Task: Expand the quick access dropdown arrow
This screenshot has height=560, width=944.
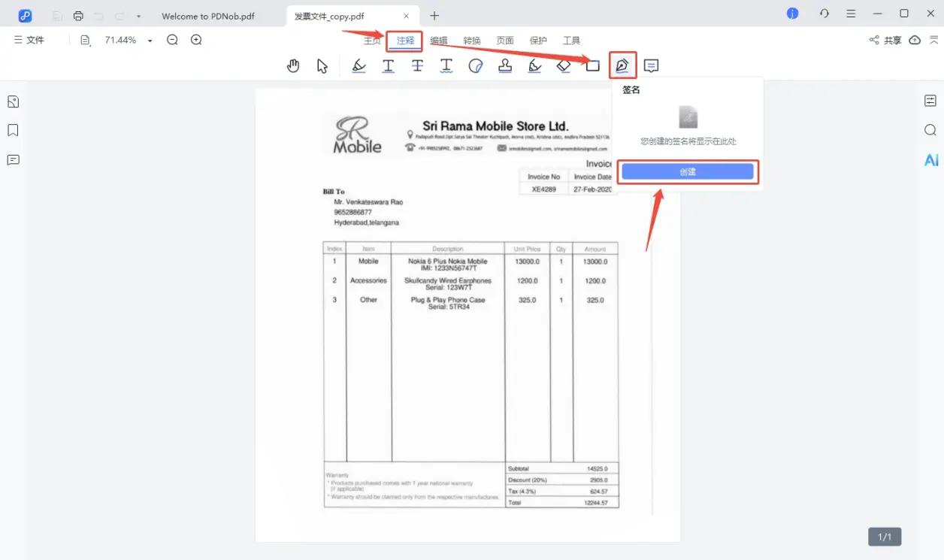Action: click(x=139, y=16)
